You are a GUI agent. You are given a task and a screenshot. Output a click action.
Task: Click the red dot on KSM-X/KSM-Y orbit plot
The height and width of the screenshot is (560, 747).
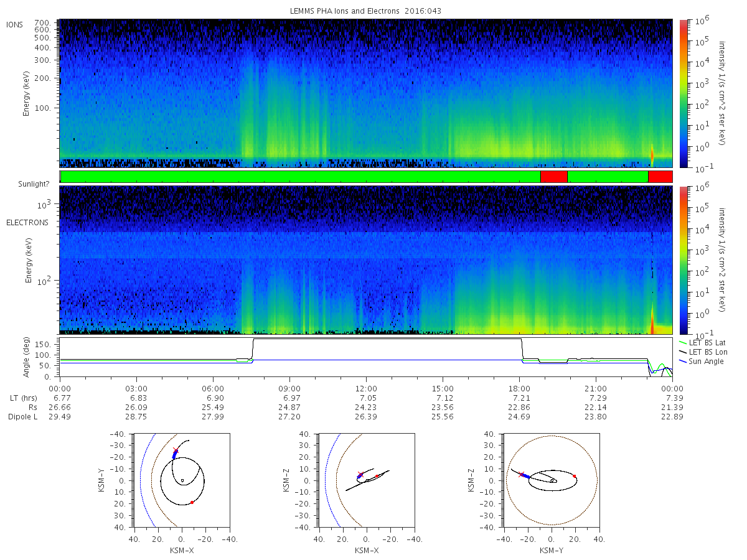tap(192, 502)
